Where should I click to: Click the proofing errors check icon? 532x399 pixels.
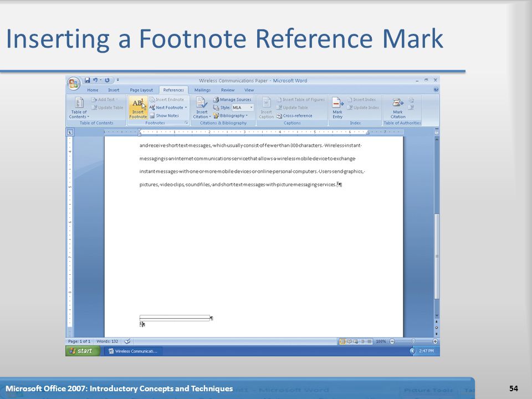[x=127, y=341]
